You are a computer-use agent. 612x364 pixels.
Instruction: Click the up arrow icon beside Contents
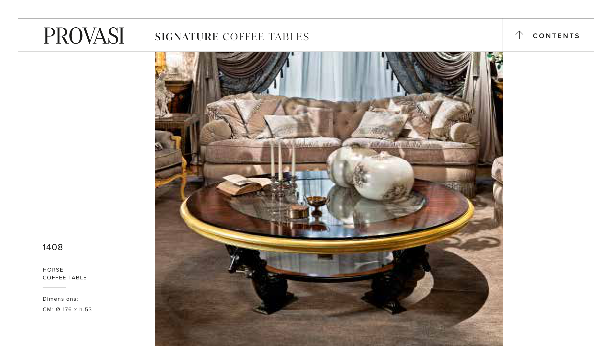pos(519,35)
